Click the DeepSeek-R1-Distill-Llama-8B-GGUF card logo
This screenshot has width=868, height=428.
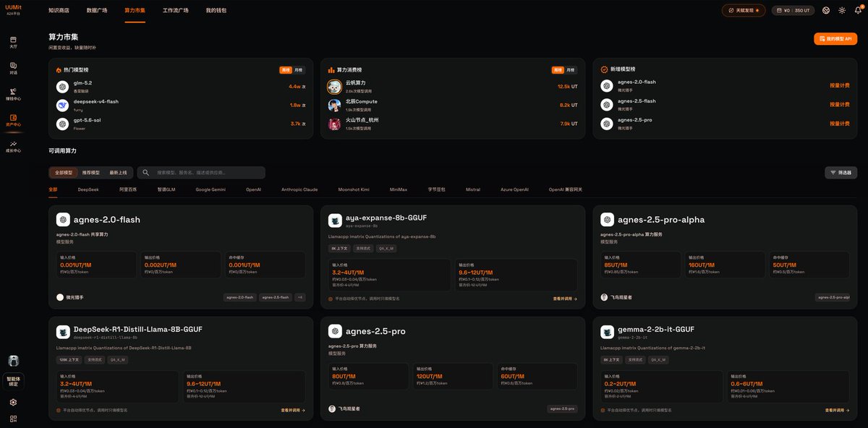[x=63, y=332]
